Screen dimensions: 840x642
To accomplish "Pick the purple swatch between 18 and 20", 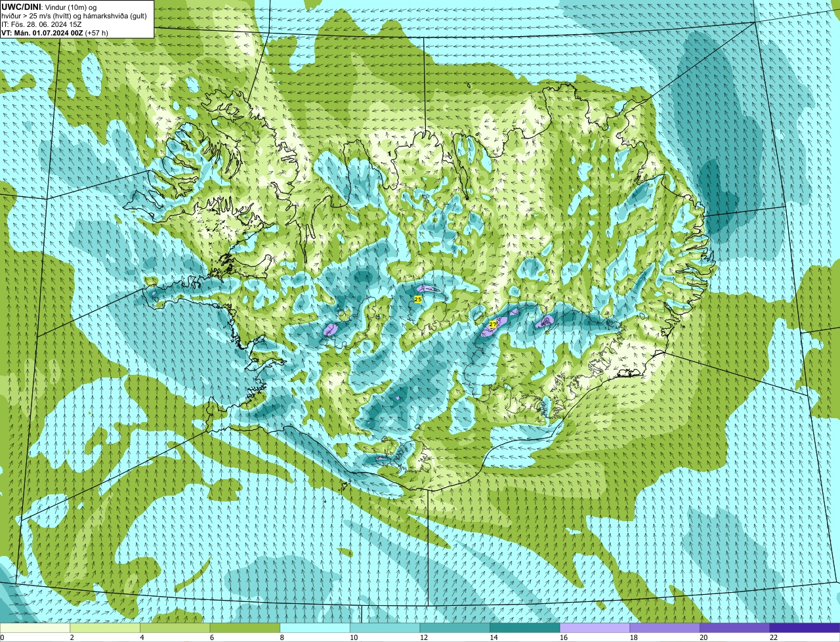I will (665, 628).
